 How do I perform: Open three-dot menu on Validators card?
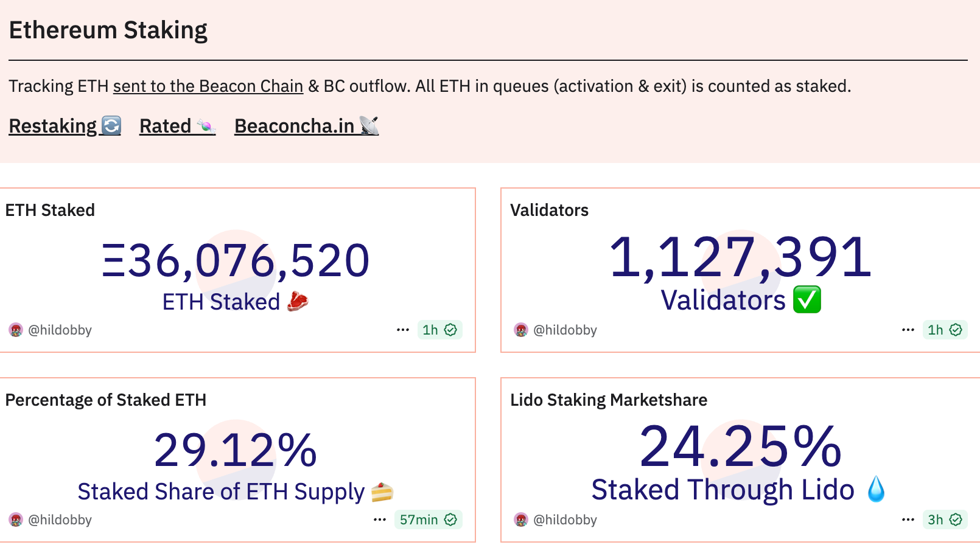click(908, 330)
